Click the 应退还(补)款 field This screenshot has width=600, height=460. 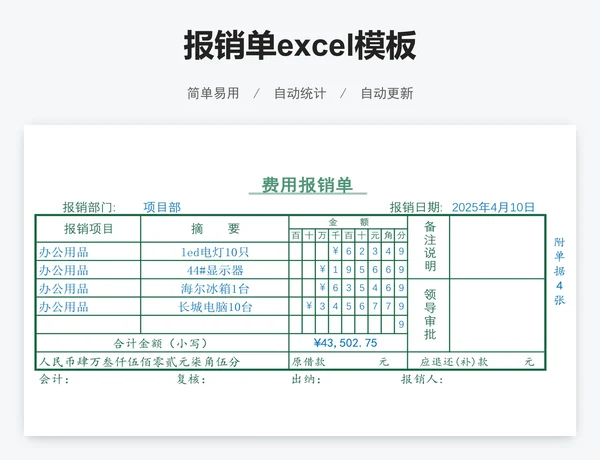[x=476, y=361]
